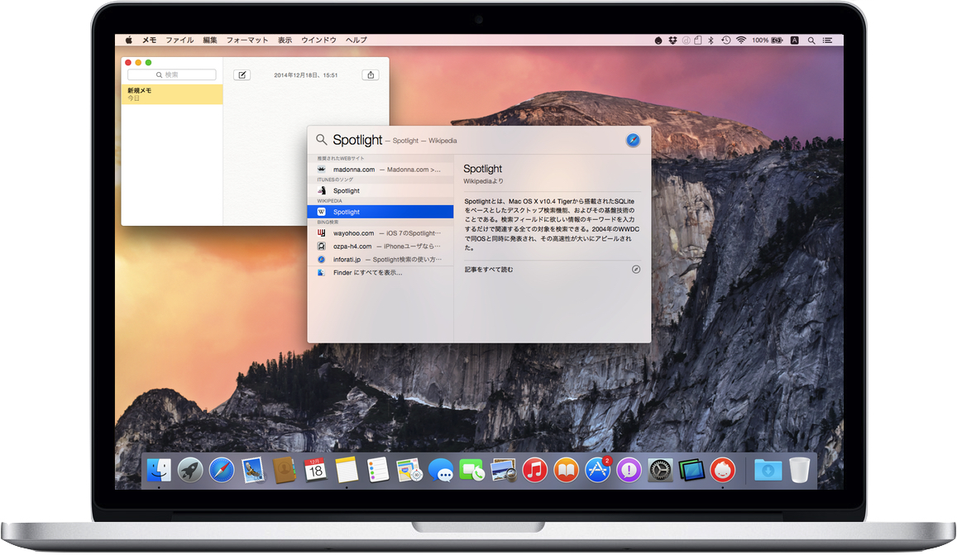
Task: Open Calendar icon showing 18
Action: coord(315,470)
